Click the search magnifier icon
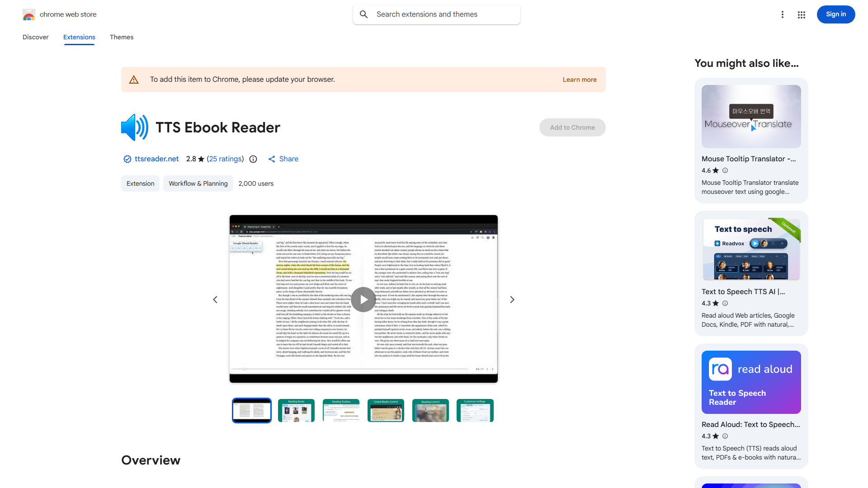 [363, 14]
